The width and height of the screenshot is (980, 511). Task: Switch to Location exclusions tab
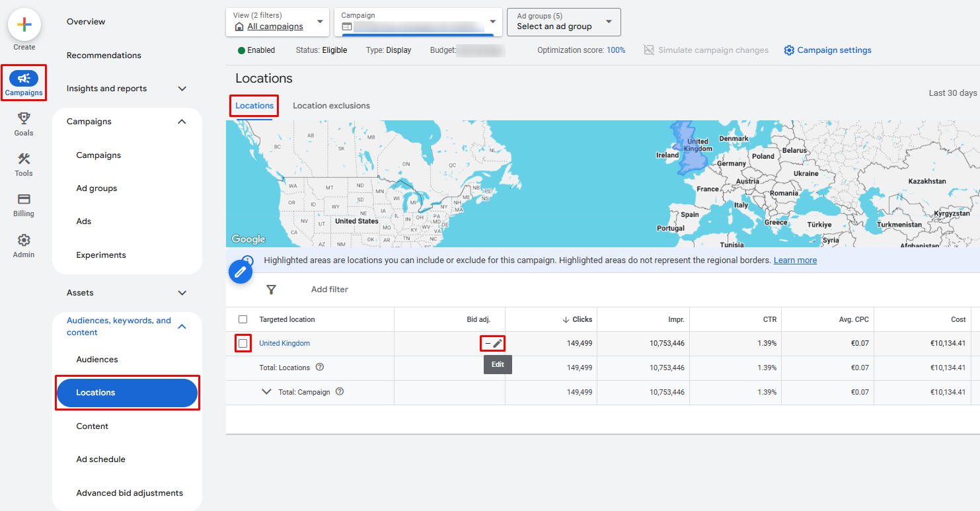click(331, 106)
